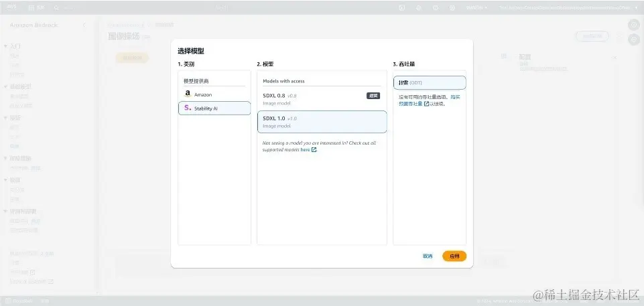Collapse the 保护措施 sidebar section
The width and height of the screenshot is (644, 306).
pyautogui.click(x=6, y=158)
